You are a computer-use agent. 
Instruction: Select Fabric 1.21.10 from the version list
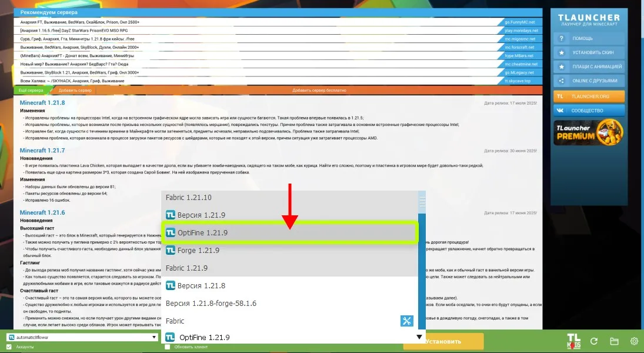(x=289, y=197)
